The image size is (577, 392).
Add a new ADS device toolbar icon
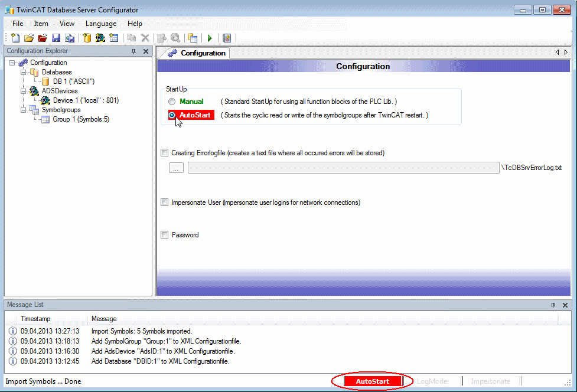100,38
